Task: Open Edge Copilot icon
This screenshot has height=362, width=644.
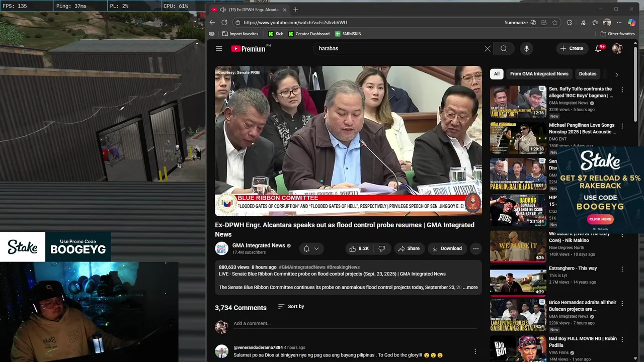Action: [632, 23]
